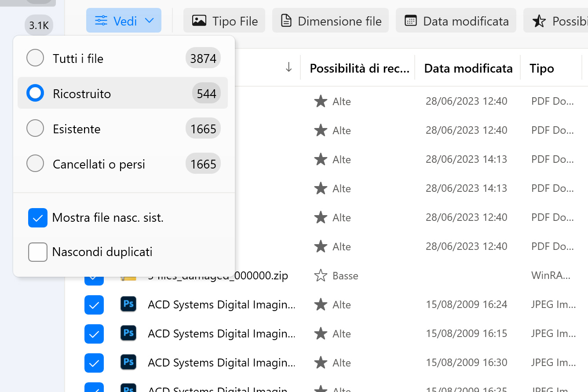Click the 3.1K badge in the sidebar
The height and width of the screenshot is (392, 588).
39,26
